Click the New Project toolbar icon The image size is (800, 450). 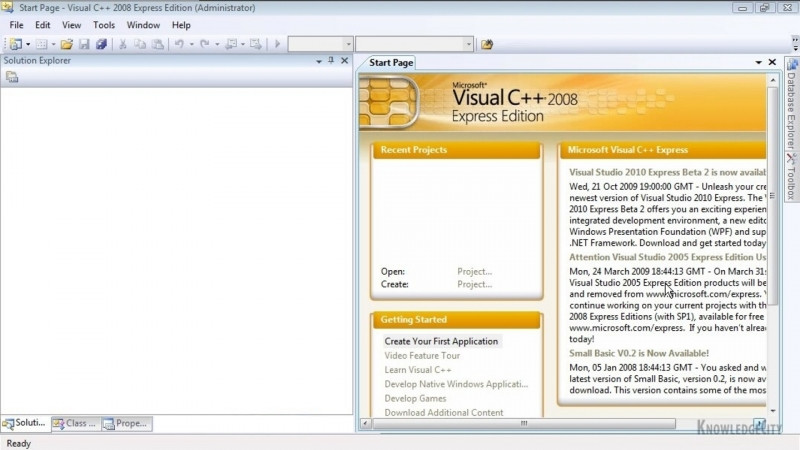click(15, 44)
